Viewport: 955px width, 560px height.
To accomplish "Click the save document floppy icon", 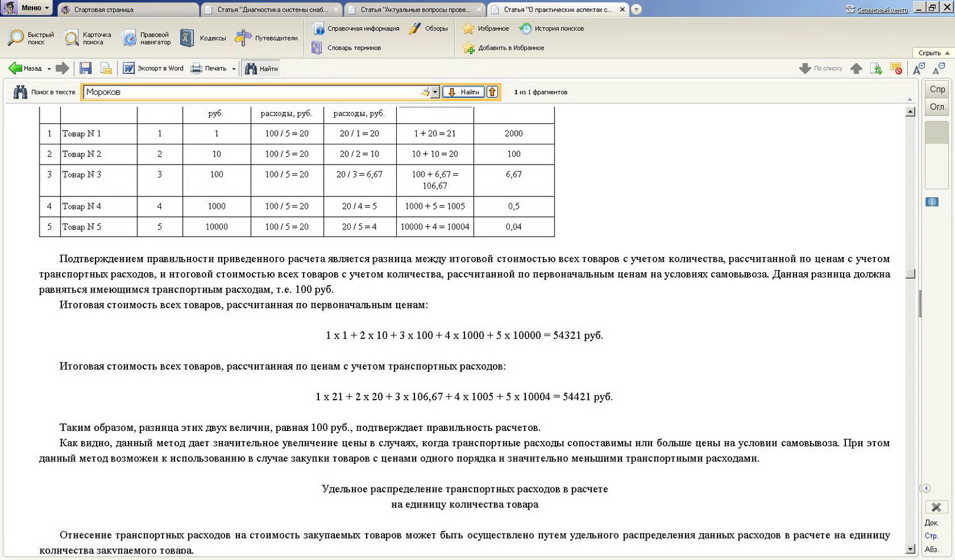I will coord(85,68).
